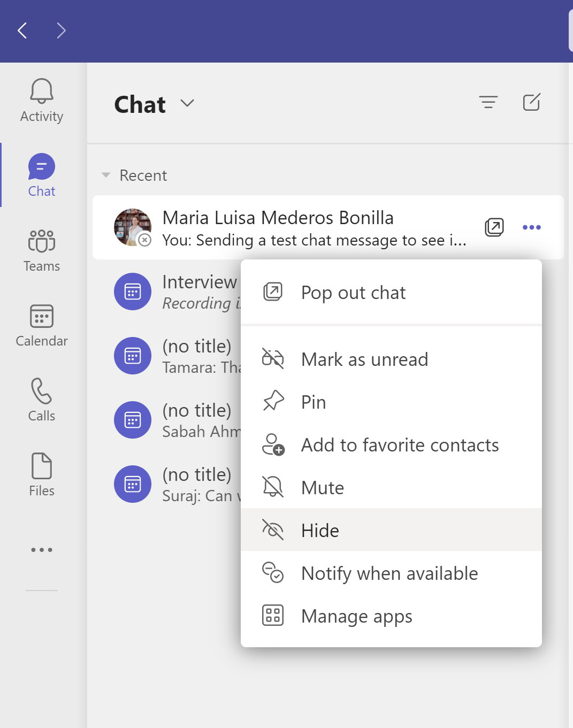Open the Chat heading dropdown
Image resolution: width=573 pixels, height=728 pixels.
[187, 103]
